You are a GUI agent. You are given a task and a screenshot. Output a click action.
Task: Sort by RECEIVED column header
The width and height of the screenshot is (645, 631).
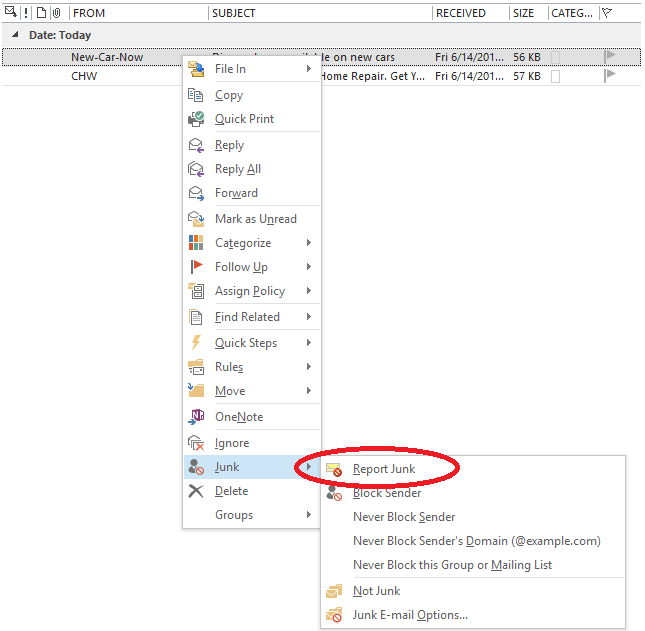(460, 13)
